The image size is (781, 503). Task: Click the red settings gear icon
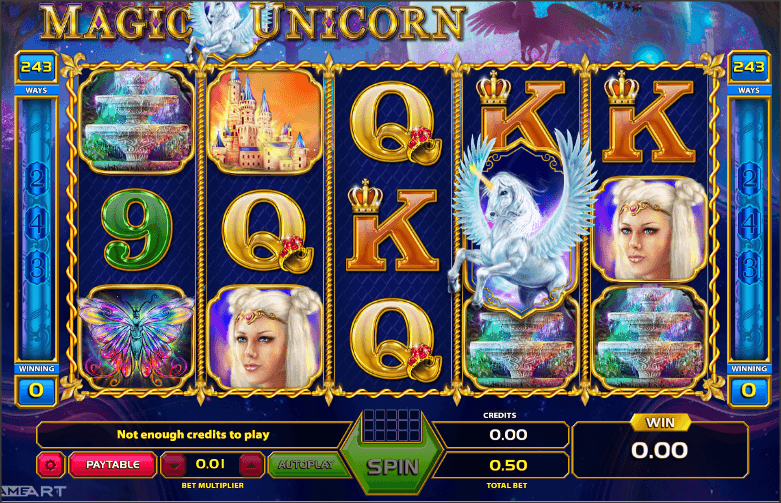point(50,465)
